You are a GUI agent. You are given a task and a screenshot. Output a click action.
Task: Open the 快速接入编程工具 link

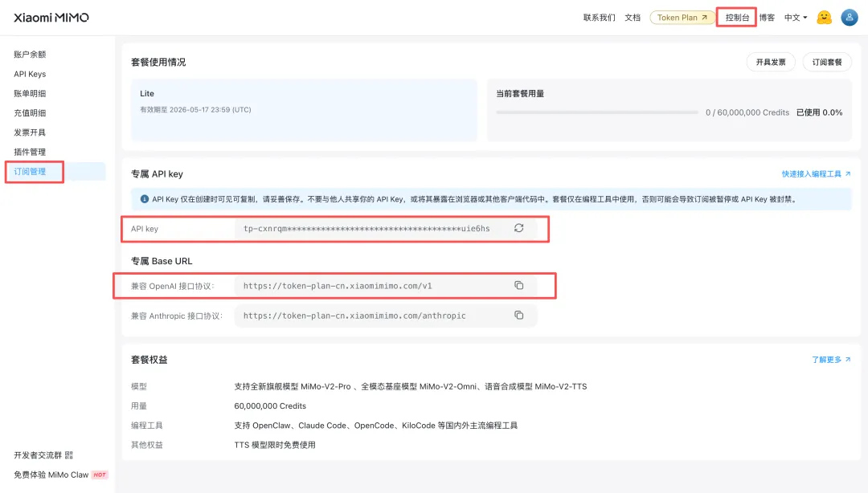816,173
